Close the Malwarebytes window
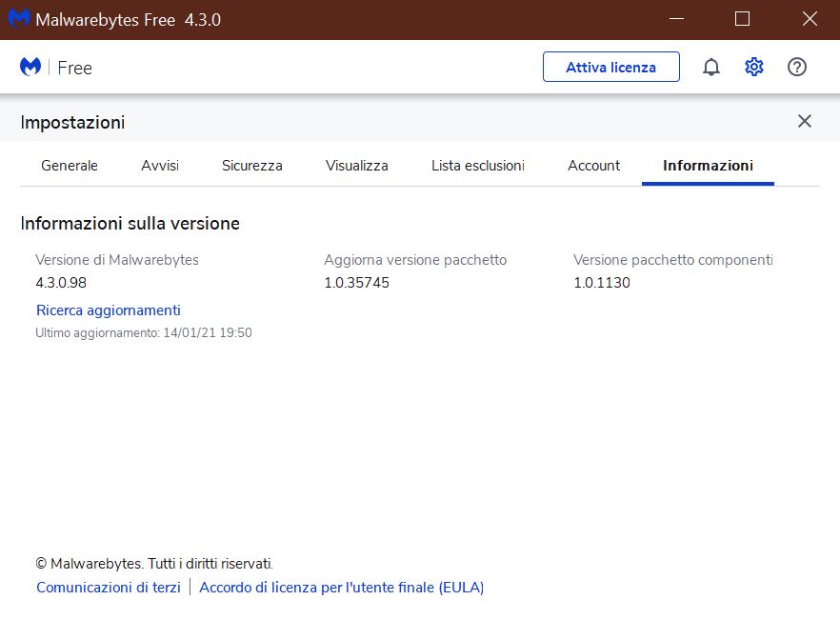This screenshot has width=840, height=620. point(810,19)
